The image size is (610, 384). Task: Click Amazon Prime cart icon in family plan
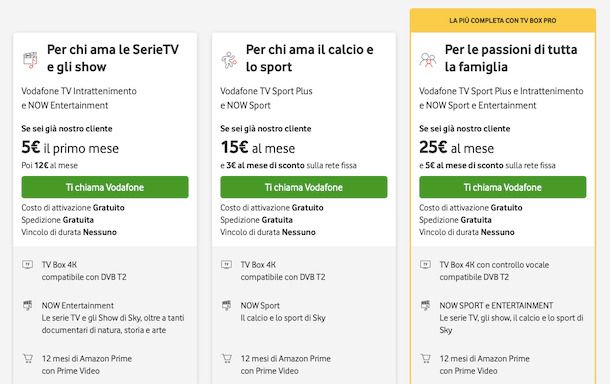[x=425, y=358]
